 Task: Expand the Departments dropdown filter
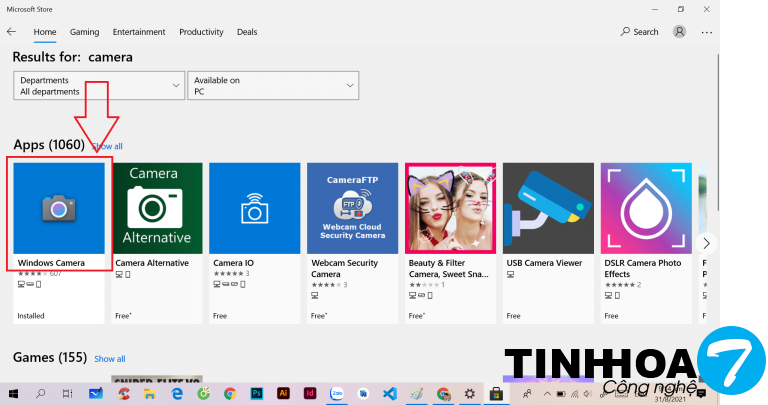pyautogui.click(x=99, y=86)
